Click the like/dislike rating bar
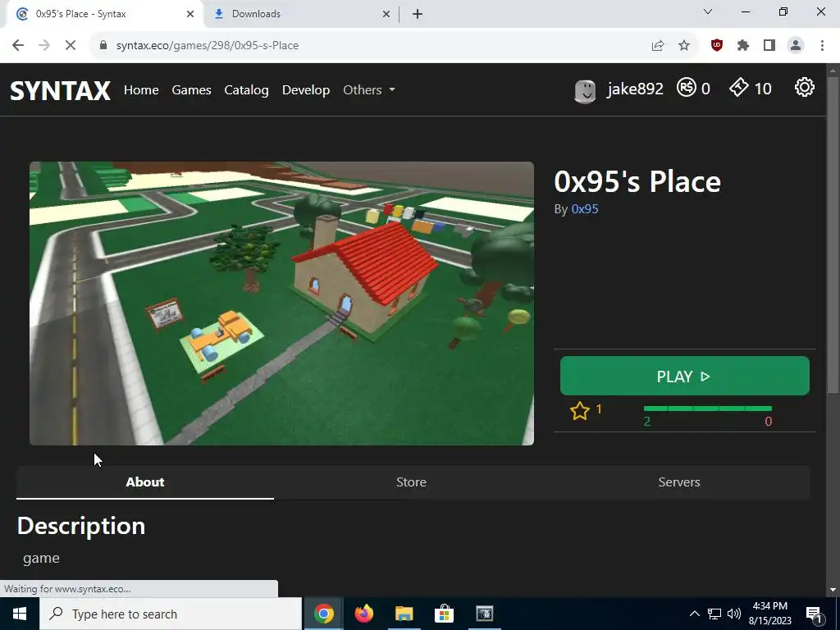840x630 pixels. coord(708,409)
